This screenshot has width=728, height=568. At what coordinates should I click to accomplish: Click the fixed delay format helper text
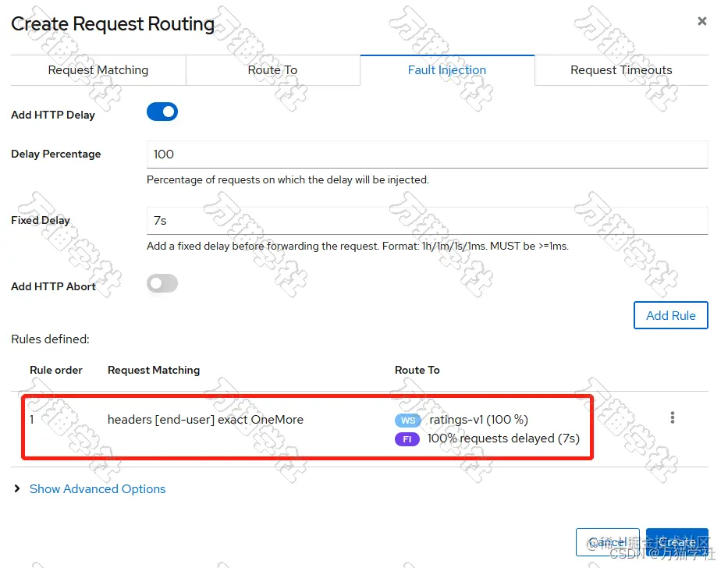tap(357, 246)
